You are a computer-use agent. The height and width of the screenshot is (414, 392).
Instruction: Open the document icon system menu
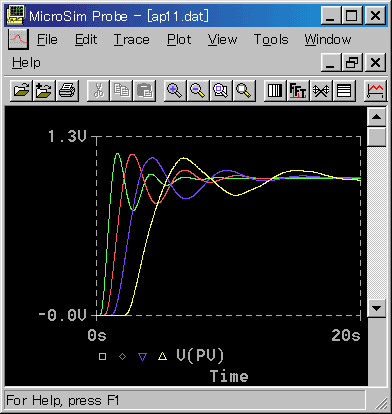(18, 39)
